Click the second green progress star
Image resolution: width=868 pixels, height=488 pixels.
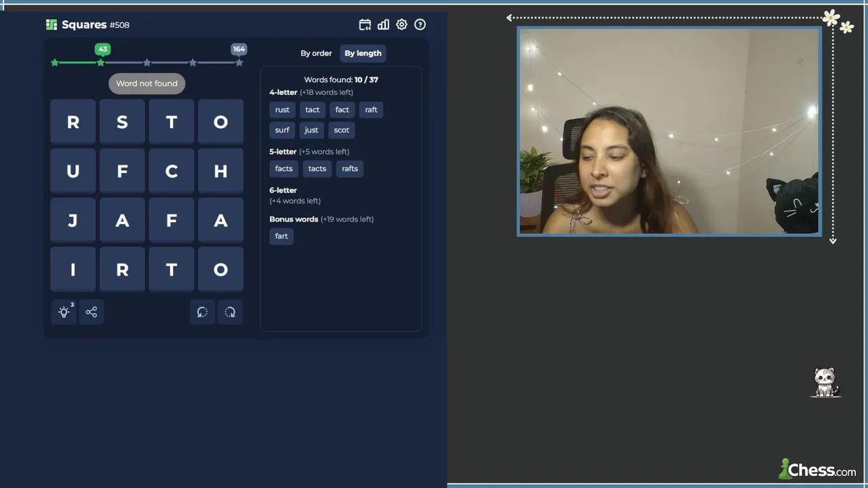pos(101,62)
